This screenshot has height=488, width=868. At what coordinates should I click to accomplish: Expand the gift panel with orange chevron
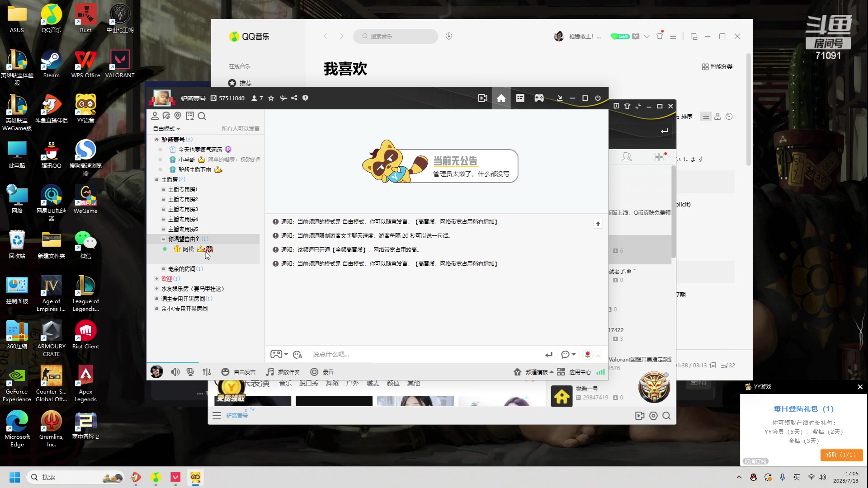(x=598, y=356)
